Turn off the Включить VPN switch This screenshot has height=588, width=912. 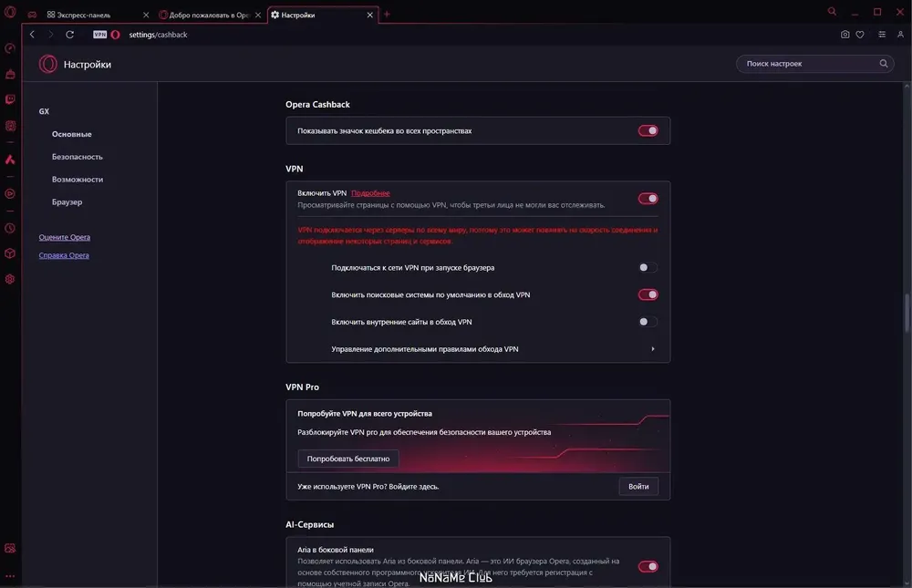(648, 199)
